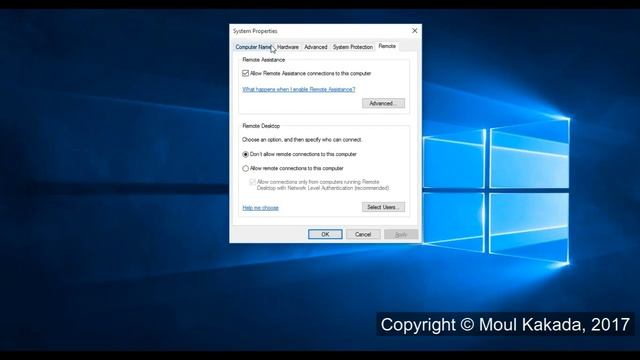Image resolution: width=640 pixels, height=360 pixels.
Task: Confirm with the OK button
Action: [x=325, y=234]
